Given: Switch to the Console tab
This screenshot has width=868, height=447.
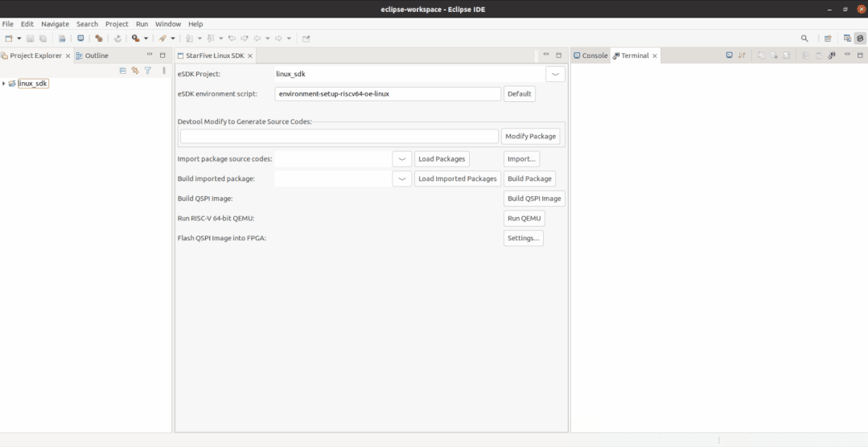Looking at the screenshot, I should click(590, 56).
